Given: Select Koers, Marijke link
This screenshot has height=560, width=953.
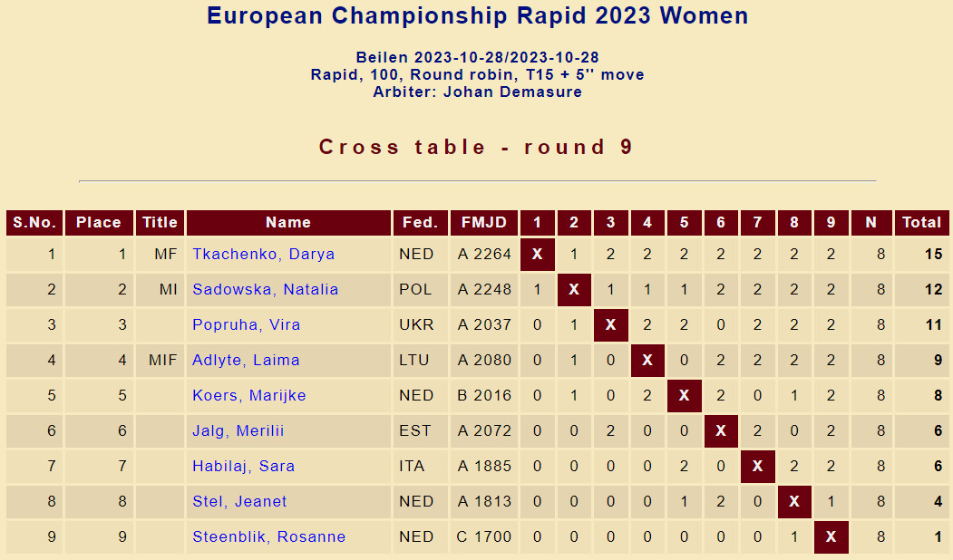Looking at the screenshot, I should (248, 396).
